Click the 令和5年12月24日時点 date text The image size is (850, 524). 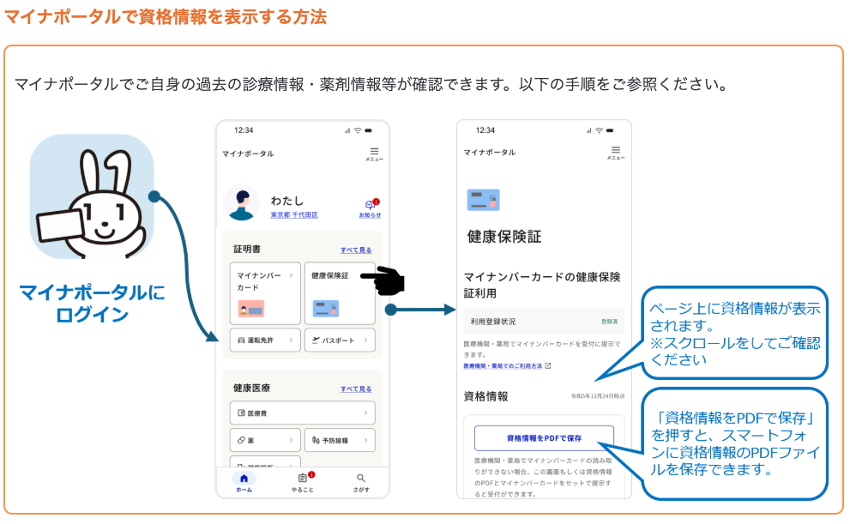[597, 397]
